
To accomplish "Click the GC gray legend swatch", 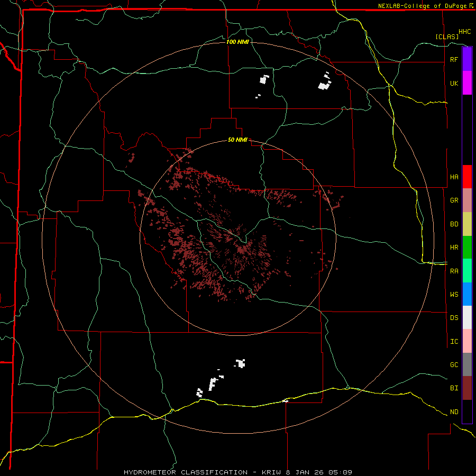I will click(467, 364).
